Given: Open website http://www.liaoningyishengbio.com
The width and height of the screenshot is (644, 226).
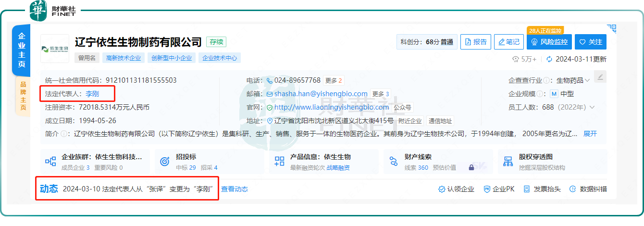Looking at the screenshot, I should [x=331, y=107].
